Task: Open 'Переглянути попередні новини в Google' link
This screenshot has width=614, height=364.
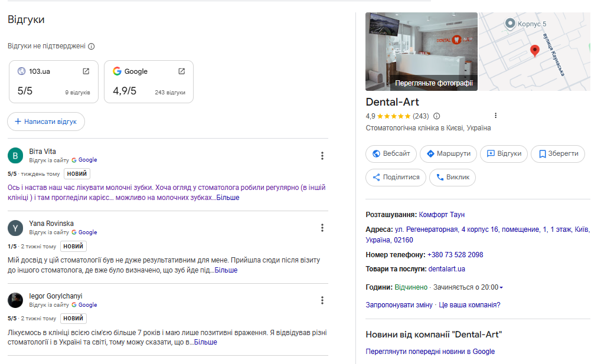Action: pos(430,352)
